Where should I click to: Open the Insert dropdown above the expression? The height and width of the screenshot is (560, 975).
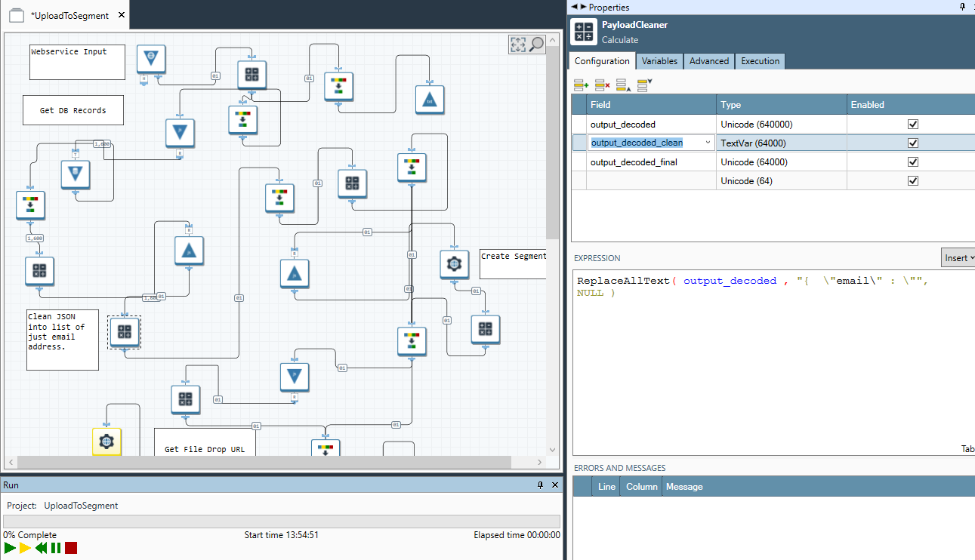point(959,258)
